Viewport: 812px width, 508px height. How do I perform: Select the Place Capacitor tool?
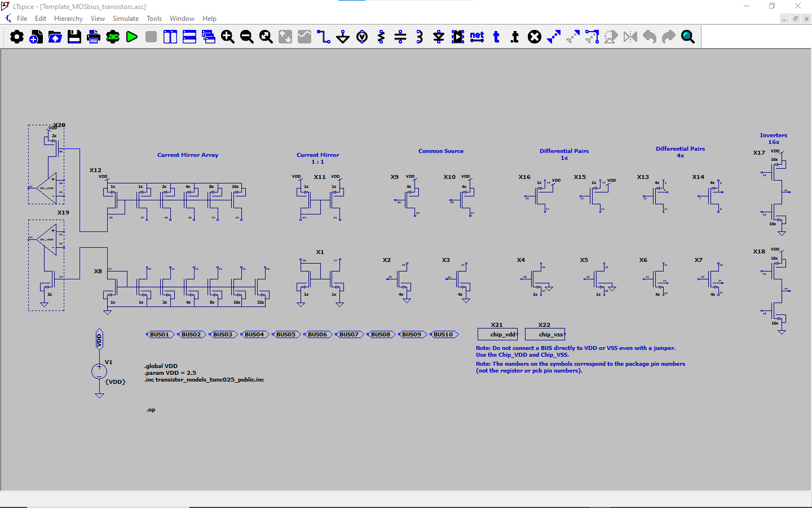[400, 37]
